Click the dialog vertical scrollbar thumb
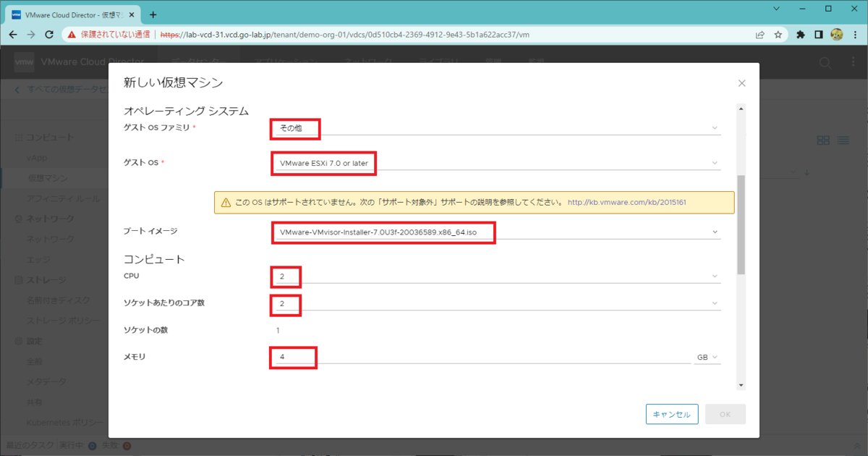Image resolution: width=868 pixels, height=456 pixels. [741, 224]
